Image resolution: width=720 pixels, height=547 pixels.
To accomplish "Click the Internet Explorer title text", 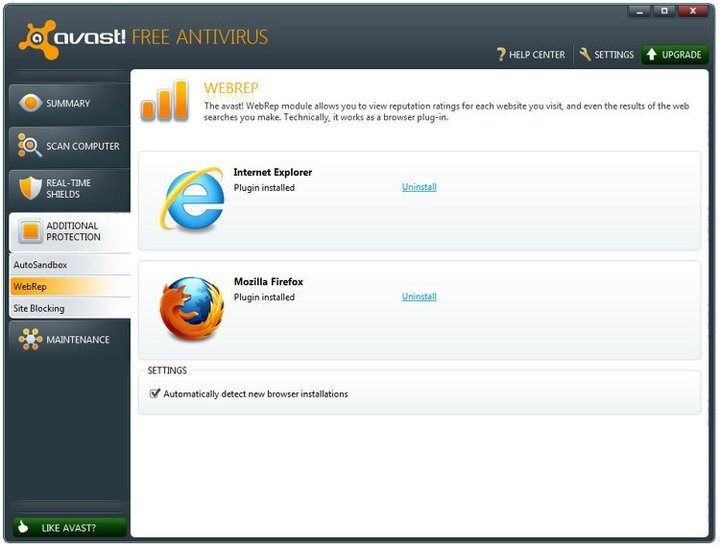I will click(273, 172).
